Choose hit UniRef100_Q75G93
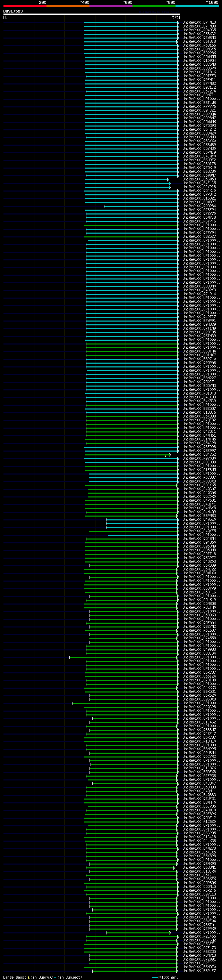 click(199, 125)
